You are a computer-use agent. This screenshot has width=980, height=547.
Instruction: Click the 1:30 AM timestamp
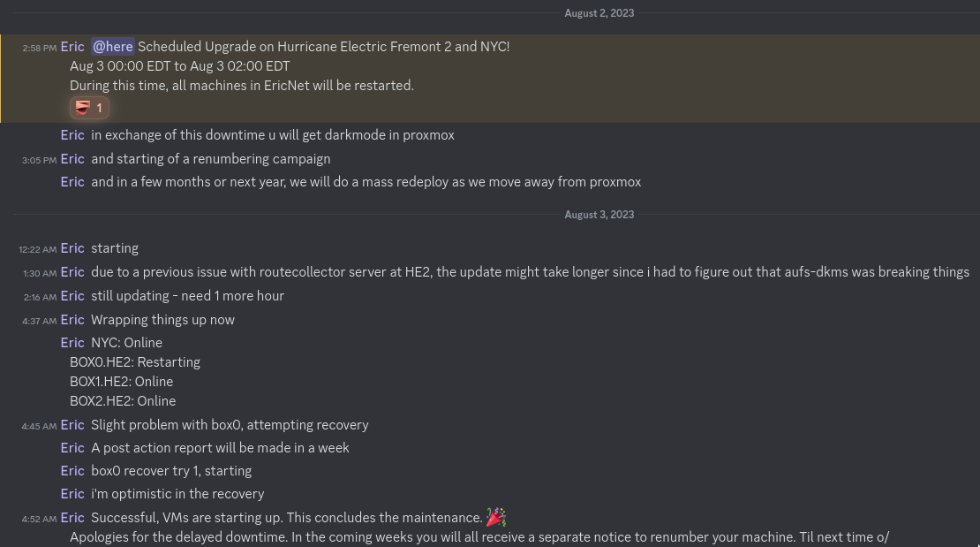[x=39, y=273]
